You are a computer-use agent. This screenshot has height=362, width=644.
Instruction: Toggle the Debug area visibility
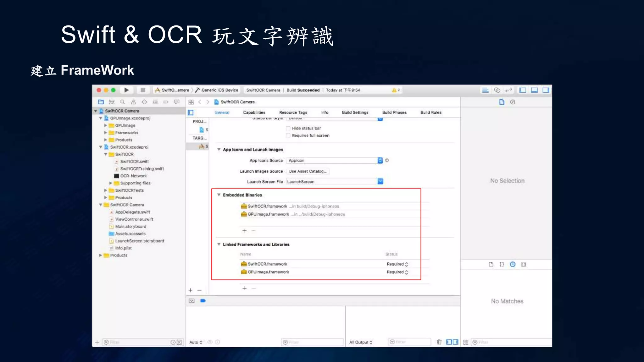coord(534,90)
